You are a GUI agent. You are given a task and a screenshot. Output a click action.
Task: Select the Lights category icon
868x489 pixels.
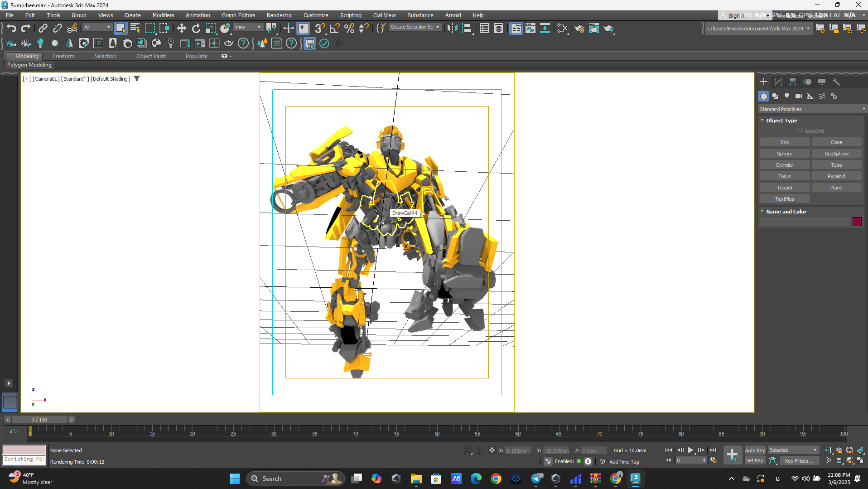coord(787,96)
